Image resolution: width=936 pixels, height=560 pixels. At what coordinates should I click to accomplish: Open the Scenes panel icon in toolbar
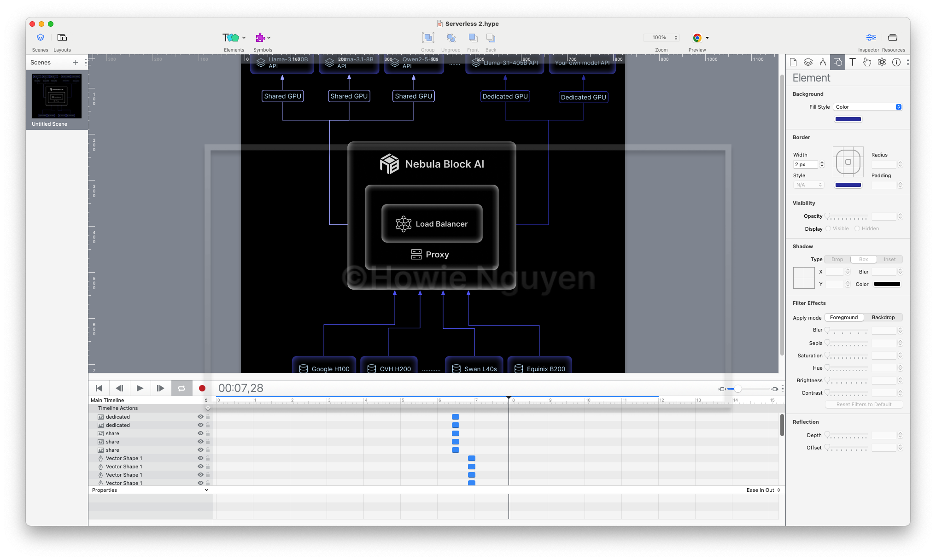tap(41, 38)
